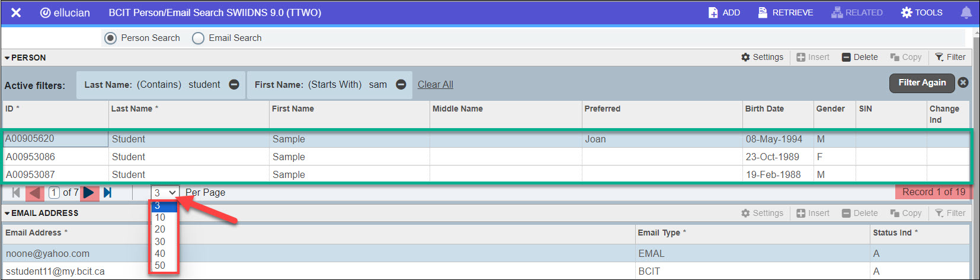Click Email Type BCIT cell
The height and width of the screenshot is (280, 980).
point(752,271)
